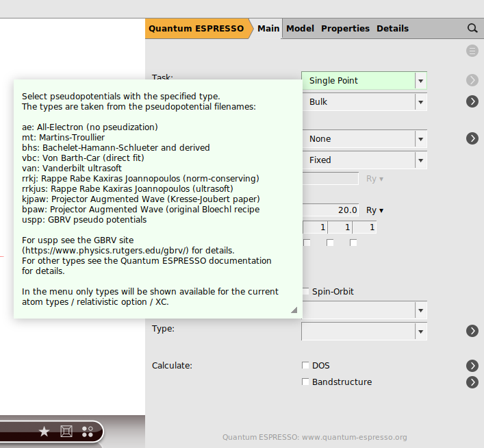
Task: Open details arrow in the Type row
Action: coord(472,331)
